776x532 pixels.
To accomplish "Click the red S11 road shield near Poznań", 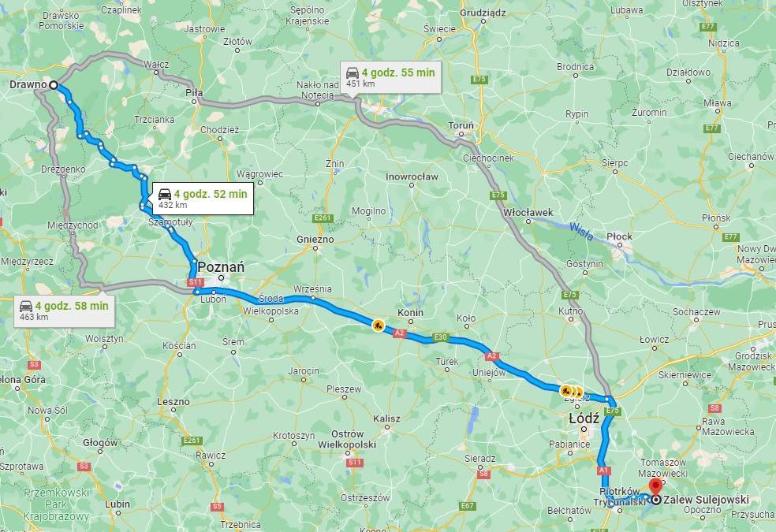I will 196,282.
